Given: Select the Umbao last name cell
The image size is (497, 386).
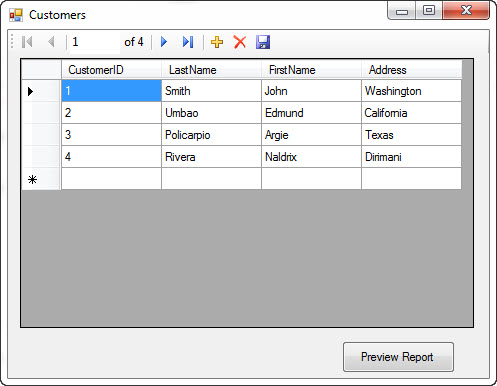Looking at the screenshot, I should tap(211, 113).
